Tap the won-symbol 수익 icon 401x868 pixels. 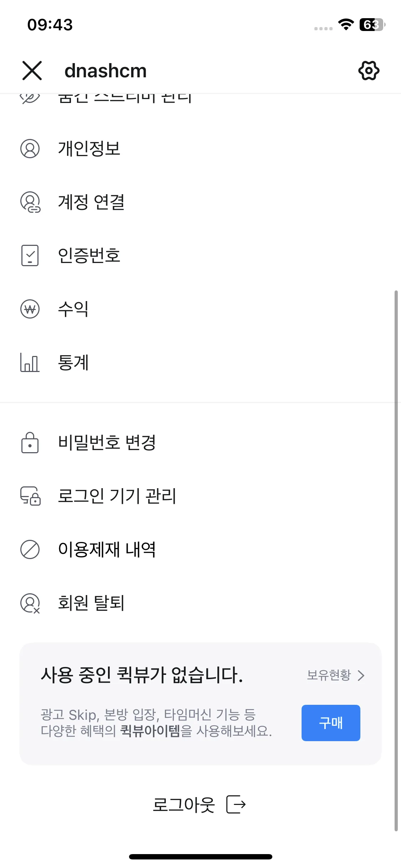(x=30, y=309)
